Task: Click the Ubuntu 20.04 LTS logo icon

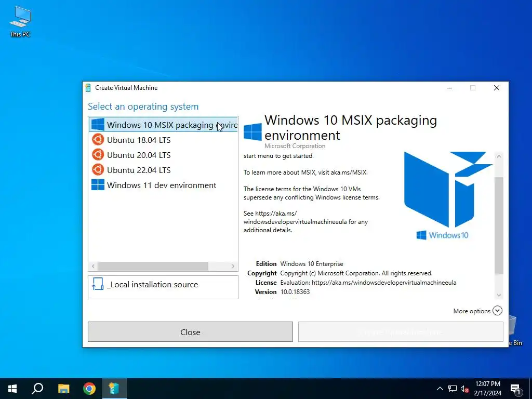Action: tap(98, 155)
